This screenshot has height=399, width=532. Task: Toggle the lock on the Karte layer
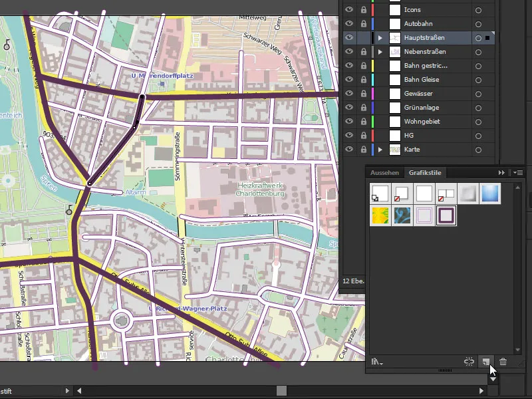click(x=363, y=149)
